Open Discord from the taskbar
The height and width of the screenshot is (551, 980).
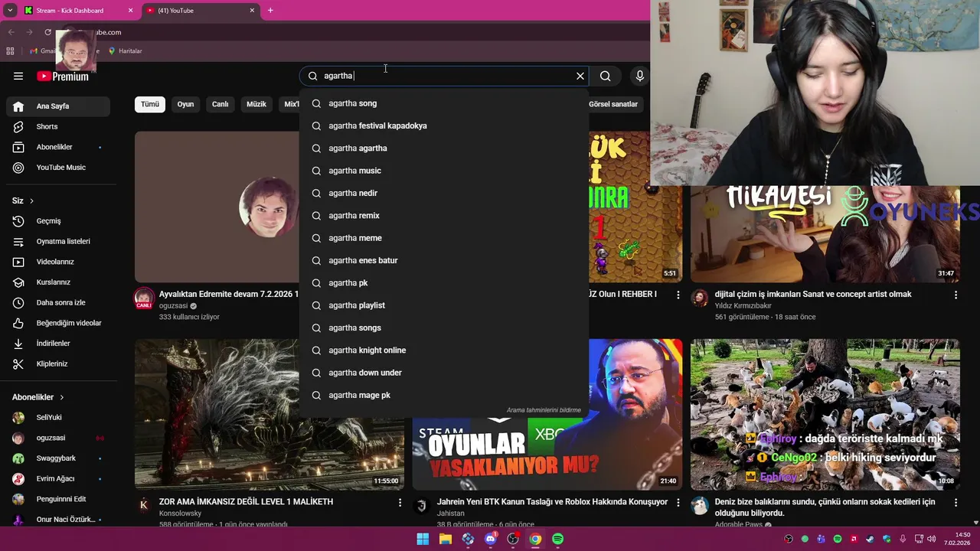(x=491, y=539)
